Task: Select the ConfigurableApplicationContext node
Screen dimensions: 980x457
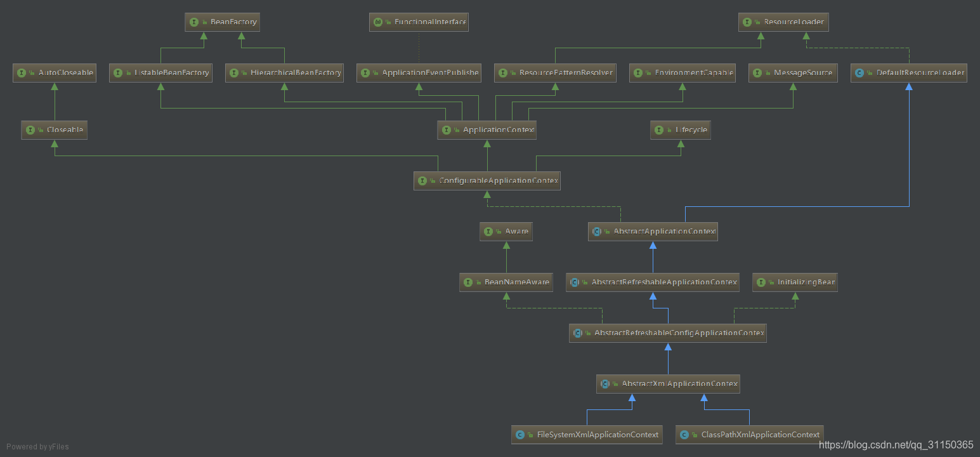Action: (x=487, y=181)
